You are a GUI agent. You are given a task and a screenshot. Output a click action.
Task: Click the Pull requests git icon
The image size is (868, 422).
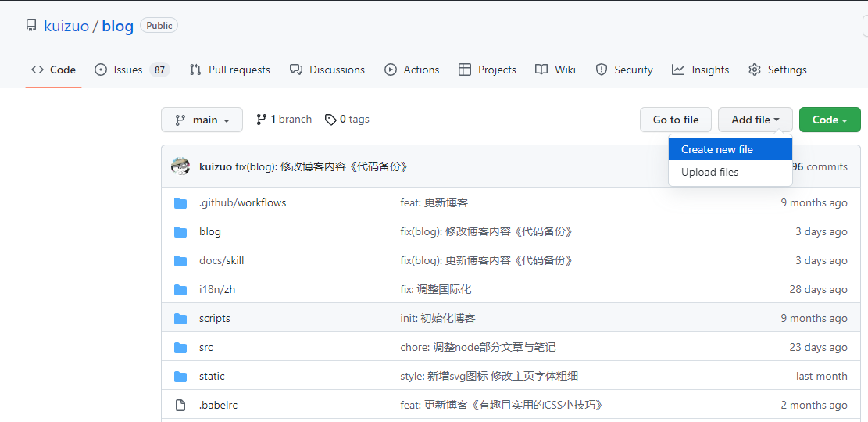pyautogui.click(x=195, y=70)
